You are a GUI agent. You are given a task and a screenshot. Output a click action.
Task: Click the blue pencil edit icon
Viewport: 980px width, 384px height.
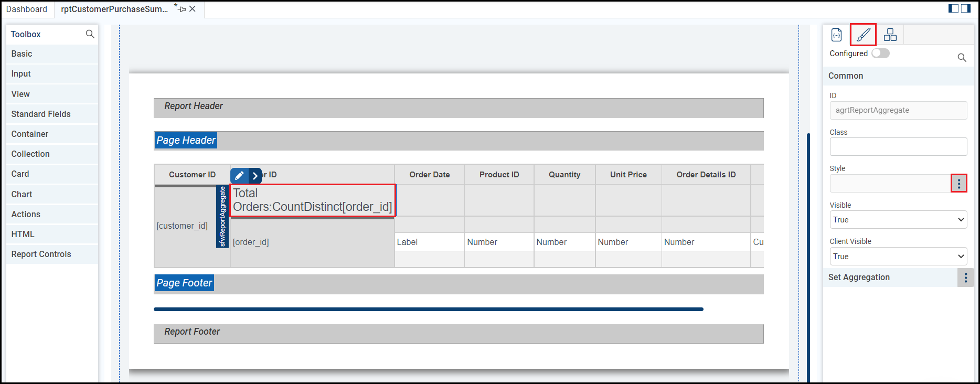tap(239, 176)
